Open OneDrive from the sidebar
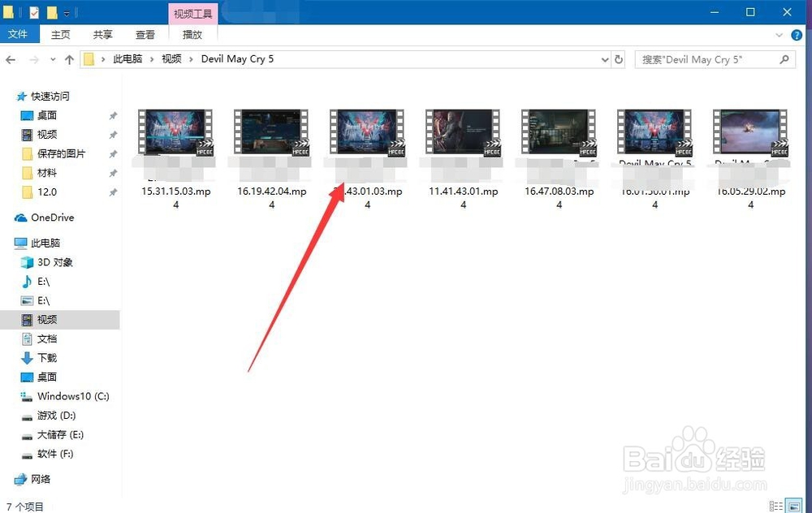The width and height of the screenshot is (812, 513). coord(51,218)
